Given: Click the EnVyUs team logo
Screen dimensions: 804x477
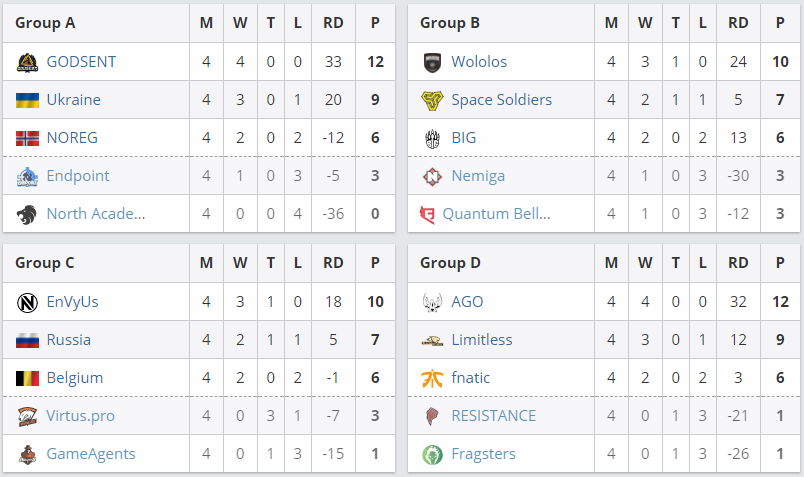Looking at the screenshot, I should click(x=27, y=302).
